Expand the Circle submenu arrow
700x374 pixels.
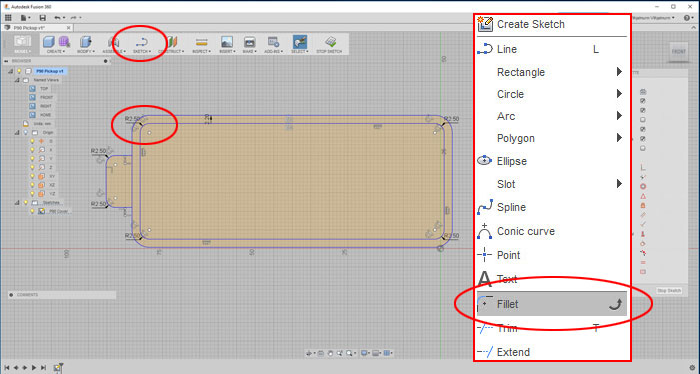click(619, 93)
